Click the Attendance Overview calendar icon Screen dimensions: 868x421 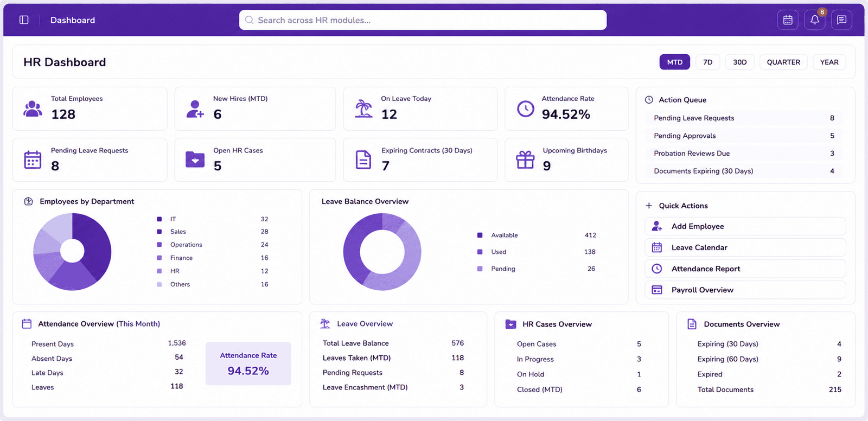pos(27,324)
